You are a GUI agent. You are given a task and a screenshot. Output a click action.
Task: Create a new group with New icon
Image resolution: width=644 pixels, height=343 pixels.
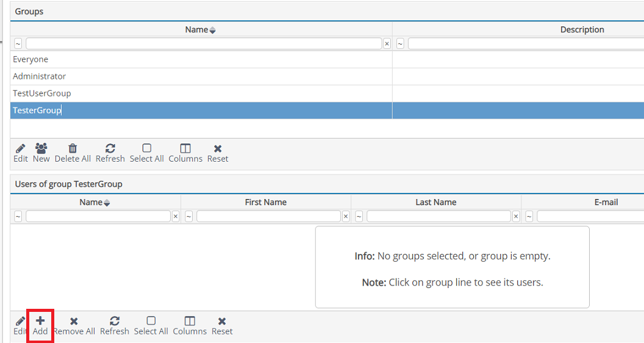pyautogui.click(x=41, y=148)
